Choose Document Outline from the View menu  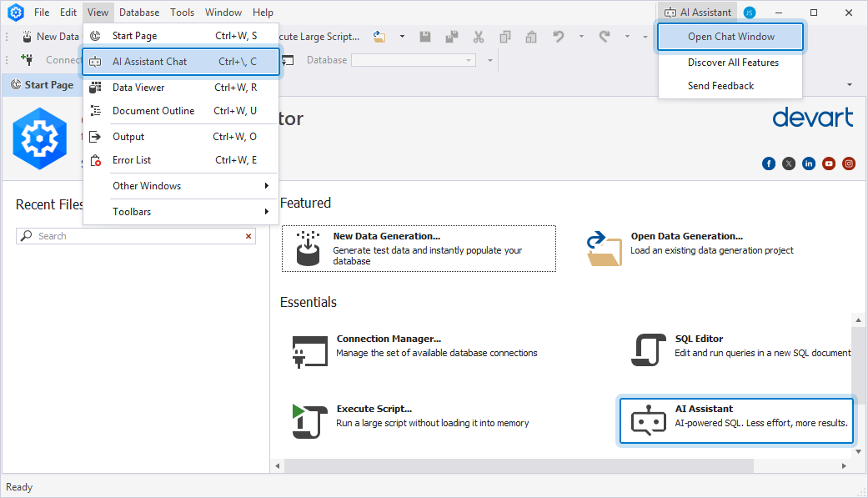[x=181, y=111]
